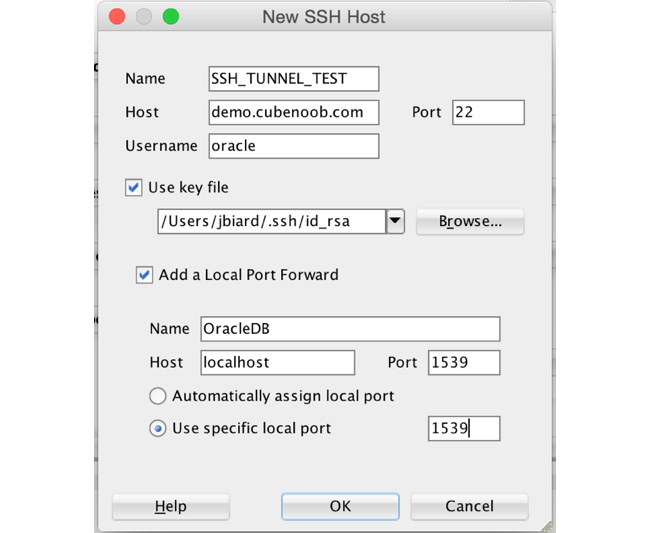Click the green zoom window button
The width and height of the screenshot is (650, 533).
170,17
